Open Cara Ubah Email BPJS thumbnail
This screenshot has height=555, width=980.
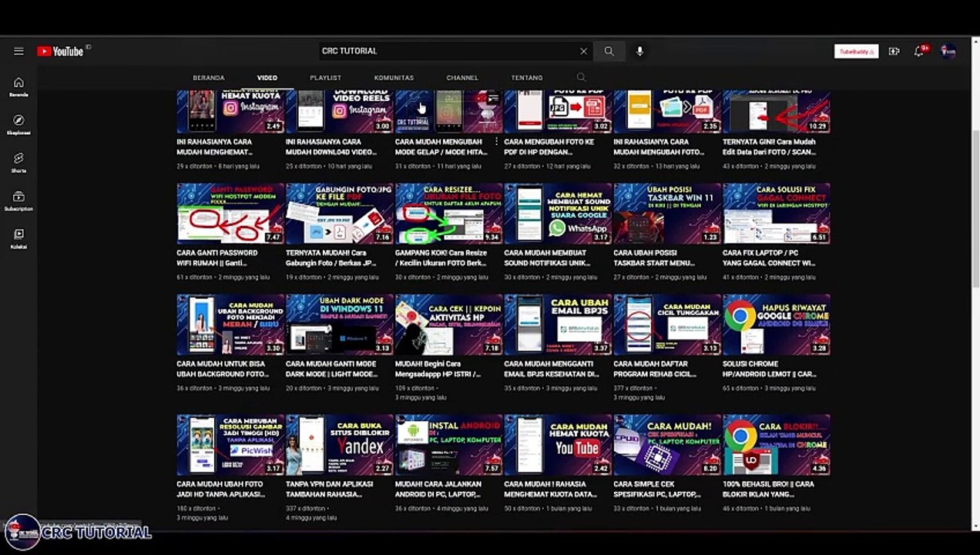click(x=558, y=325)
